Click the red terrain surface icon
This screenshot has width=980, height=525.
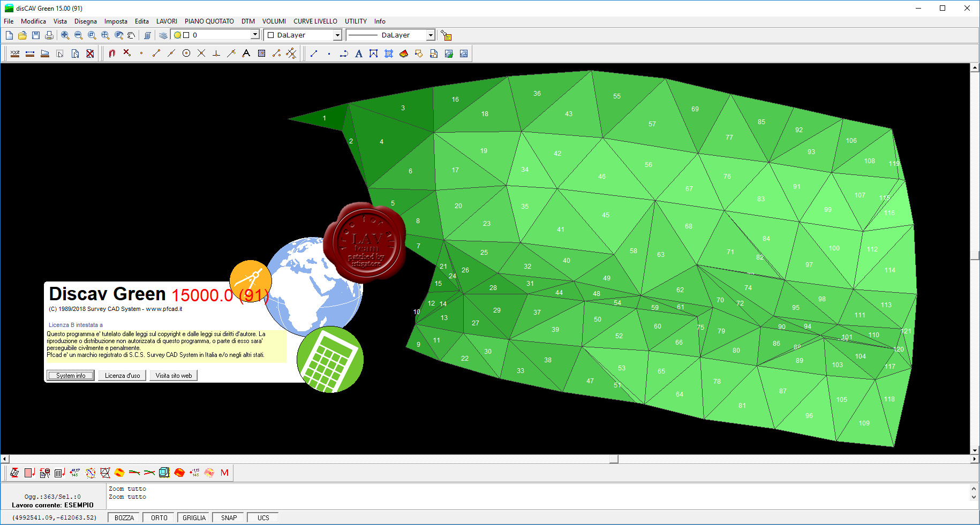[x=179, y=473]
